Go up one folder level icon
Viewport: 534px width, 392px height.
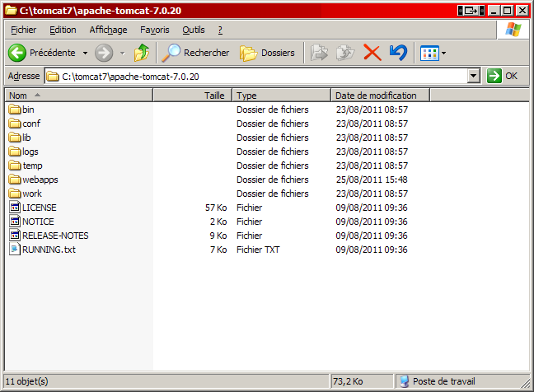[142, 53]
